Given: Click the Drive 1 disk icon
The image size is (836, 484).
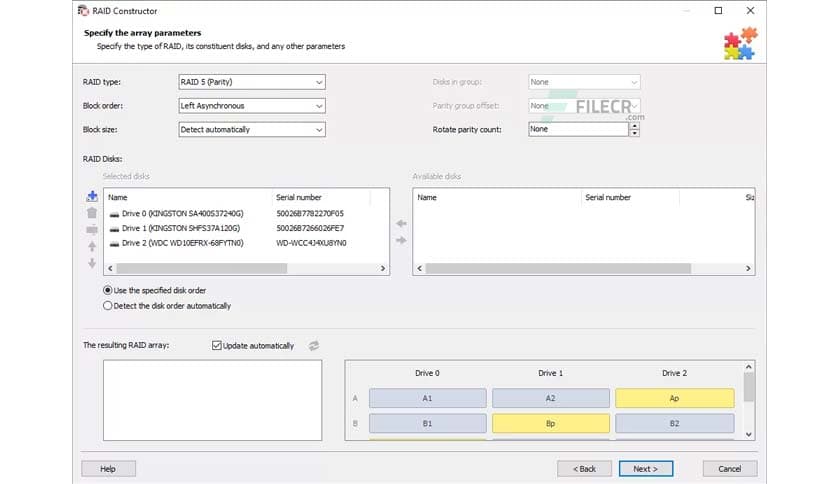Looking at the screenshot, I should click(x=114, y=229).
